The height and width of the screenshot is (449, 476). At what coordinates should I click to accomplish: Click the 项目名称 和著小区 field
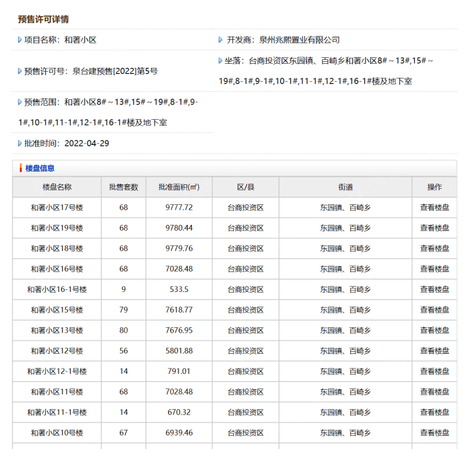60,40
